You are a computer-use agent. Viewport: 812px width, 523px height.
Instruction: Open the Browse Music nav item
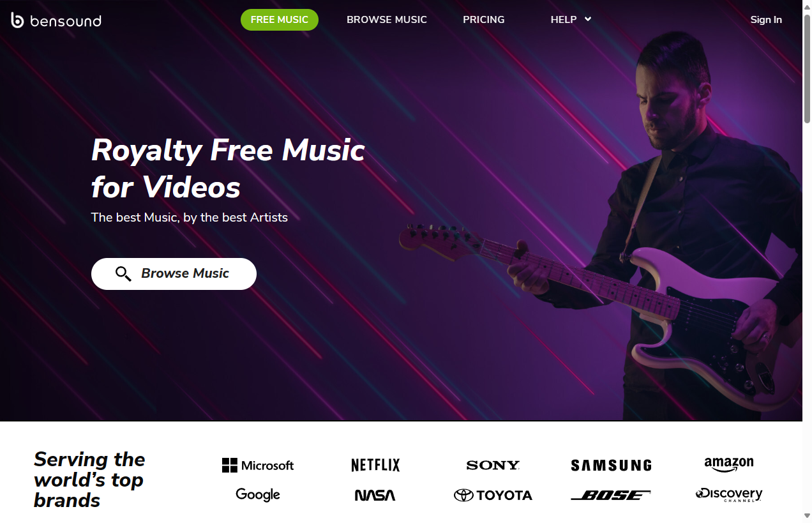[x=387, y=20]
